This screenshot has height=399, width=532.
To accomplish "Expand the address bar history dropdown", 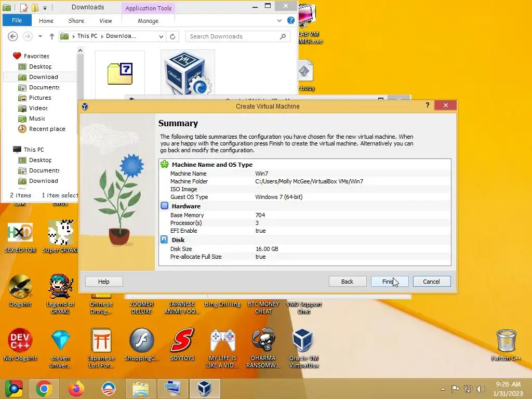I will click(x=161, y=36).
